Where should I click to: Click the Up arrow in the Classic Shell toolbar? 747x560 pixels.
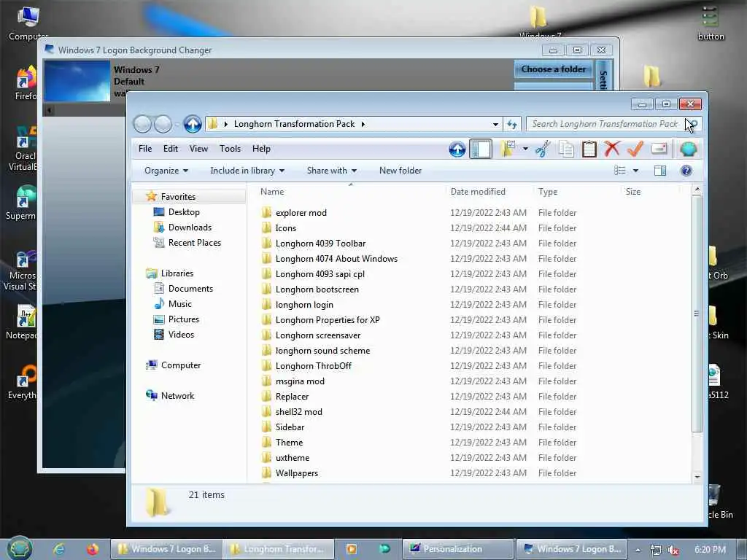coord(457,149)
